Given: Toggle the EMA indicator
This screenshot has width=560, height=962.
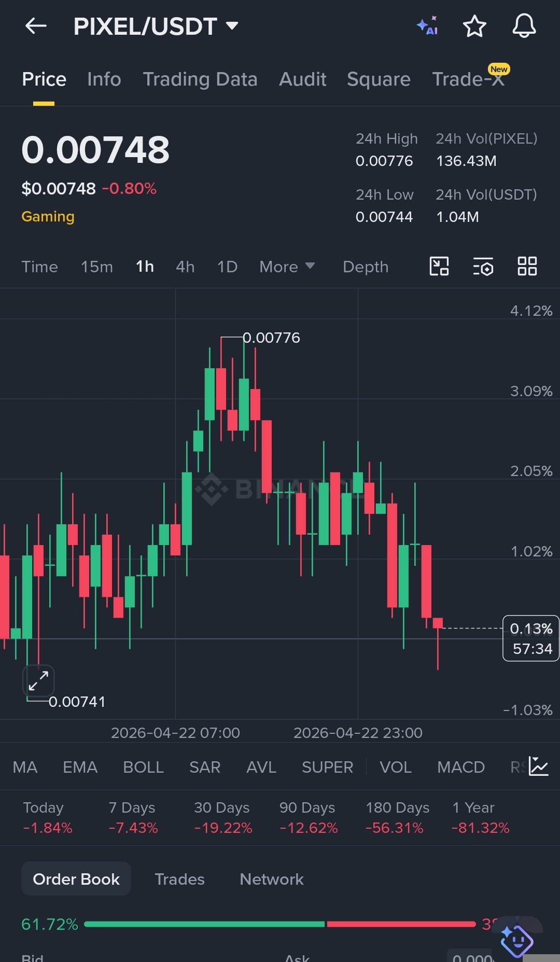Looking at the screenshot, I should [80, 767].
